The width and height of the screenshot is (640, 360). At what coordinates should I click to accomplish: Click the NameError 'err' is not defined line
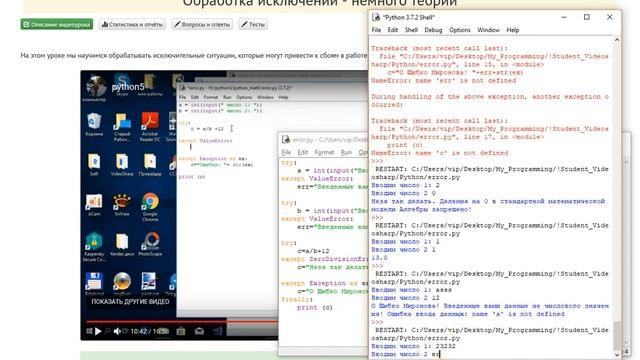(x=443, y=80)
